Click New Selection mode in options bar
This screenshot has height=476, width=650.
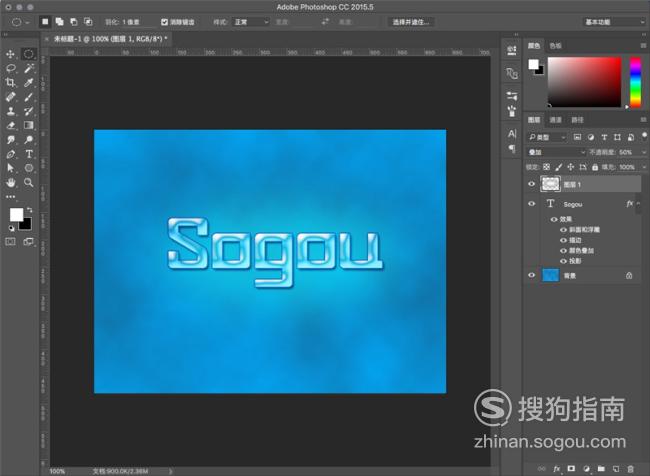click(x=45, y=22)
